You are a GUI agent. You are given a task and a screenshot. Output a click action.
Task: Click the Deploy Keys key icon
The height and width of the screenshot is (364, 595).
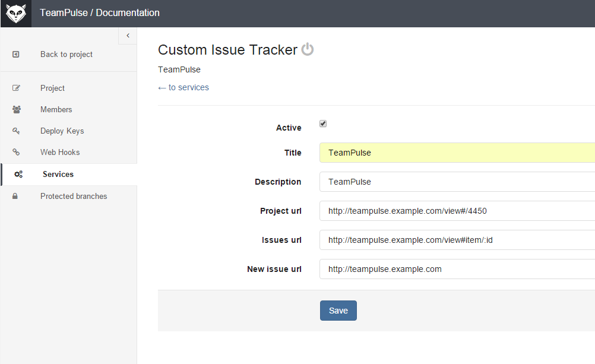pos(16,131)
